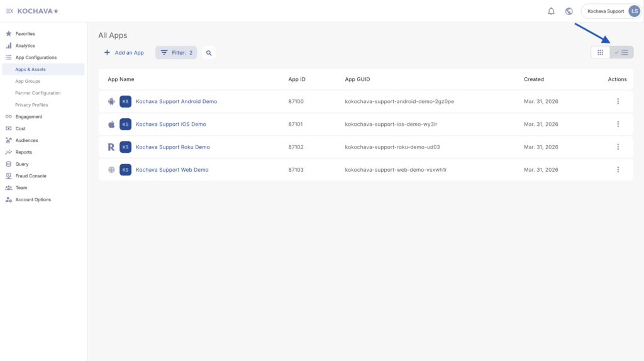Viewport: 644px width, 361px height.
Task: Switch to grid view layout
Action: [x=601, y=52]
